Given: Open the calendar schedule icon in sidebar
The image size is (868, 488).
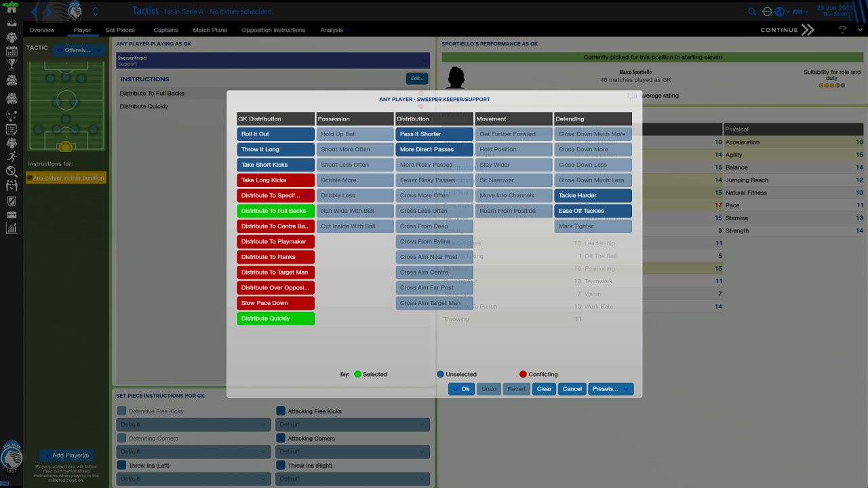Looking at the screenshot, I should point(12,51).
